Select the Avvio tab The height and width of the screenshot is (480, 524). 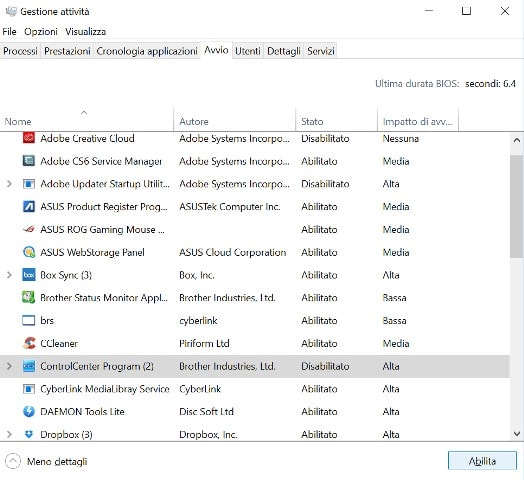216,50
